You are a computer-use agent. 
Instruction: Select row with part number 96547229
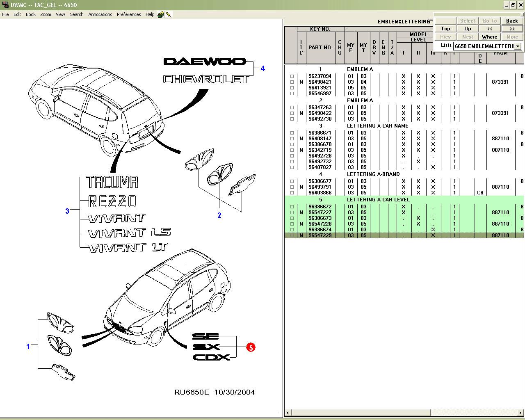pos(404,235)
